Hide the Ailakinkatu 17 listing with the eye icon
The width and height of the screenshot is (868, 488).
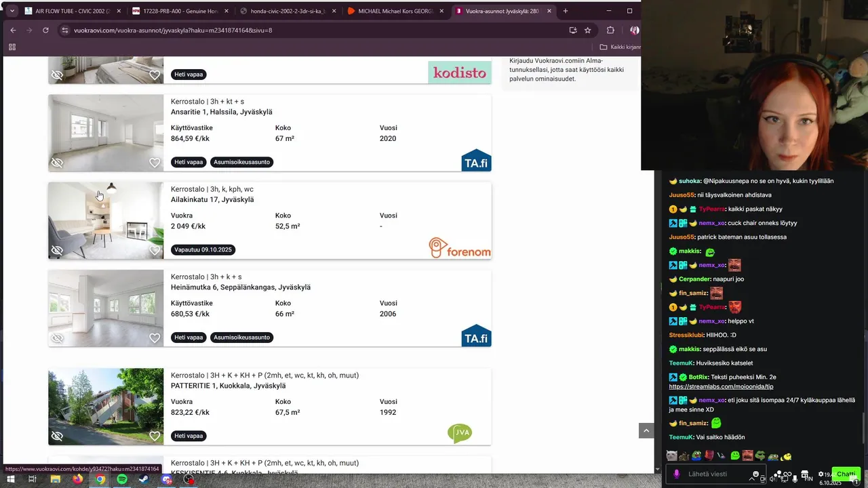click(x=57, y=250)
